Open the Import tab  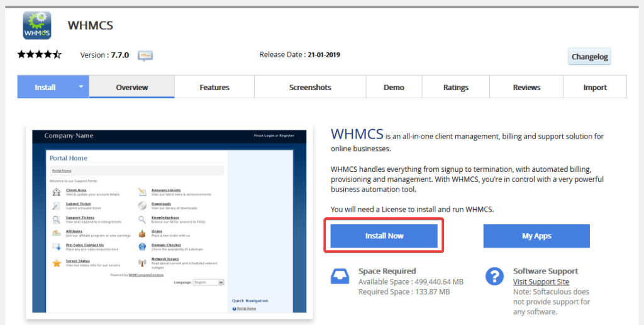tap(595, 87)
